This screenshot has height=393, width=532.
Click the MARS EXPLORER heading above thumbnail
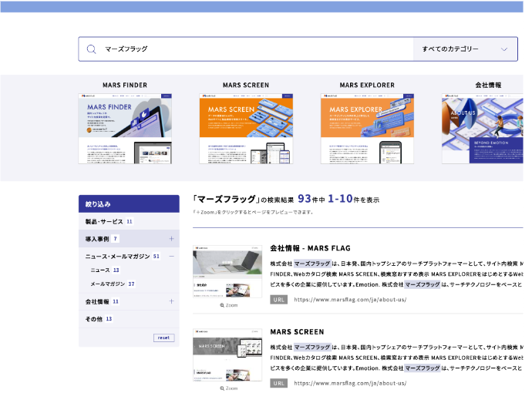(x=367, y=85)
